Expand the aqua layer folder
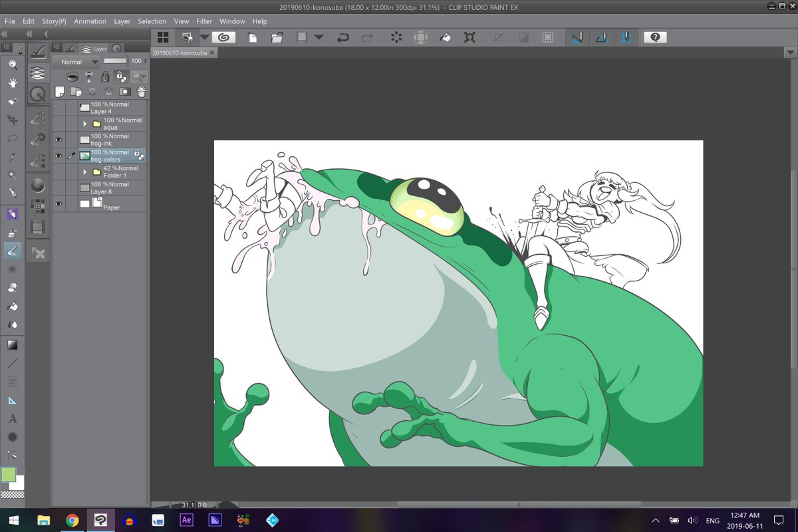 pyautogui.click(x=85, y=124)
